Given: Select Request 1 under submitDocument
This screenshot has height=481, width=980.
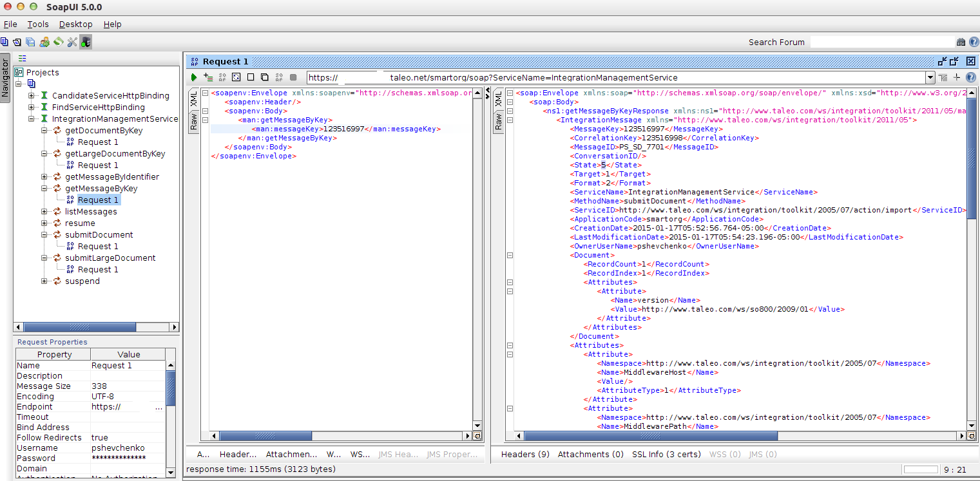Looking at the screenshot, I should click(x=98, y=247).
